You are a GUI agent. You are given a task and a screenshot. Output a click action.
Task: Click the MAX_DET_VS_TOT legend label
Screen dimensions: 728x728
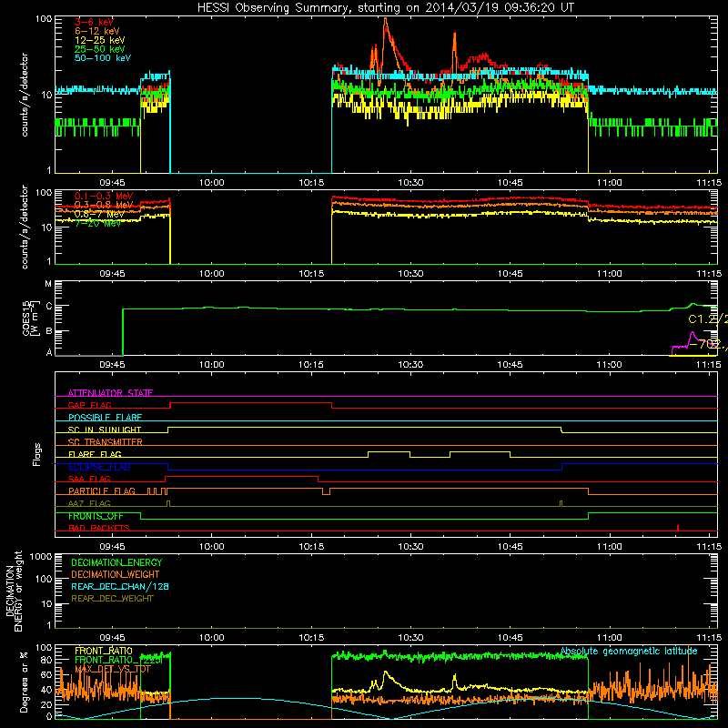(x=113, y=669)
